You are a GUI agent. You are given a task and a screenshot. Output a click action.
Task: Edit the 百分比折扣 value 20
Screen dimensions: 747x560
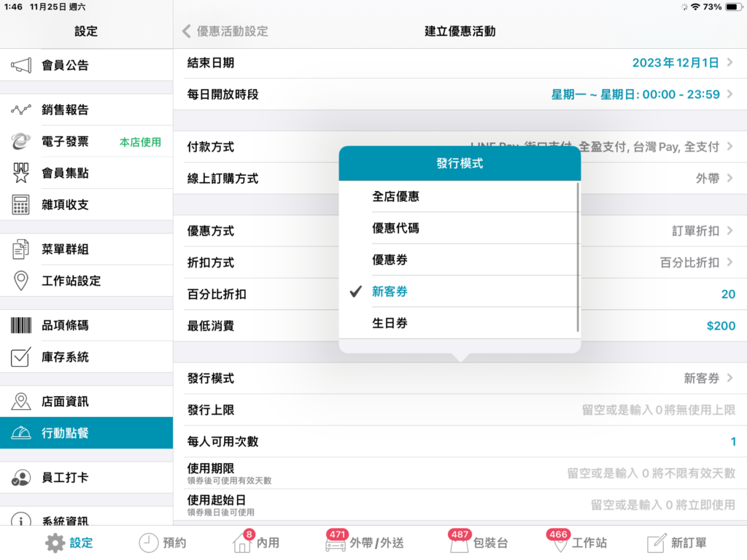(728, 295)
